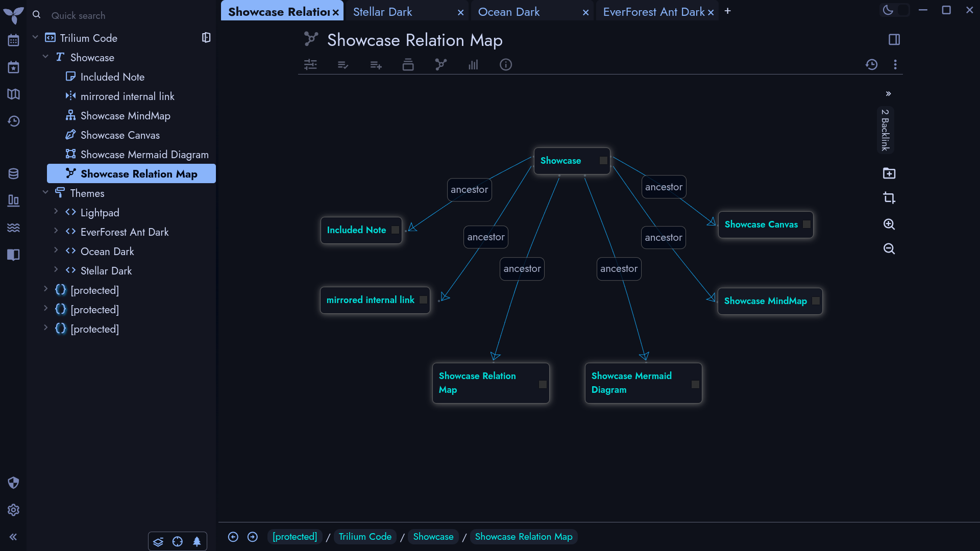The image size is (980, 551).
Task: Collapse the left sidebar with double chevron
Action: tap(13, 537)
